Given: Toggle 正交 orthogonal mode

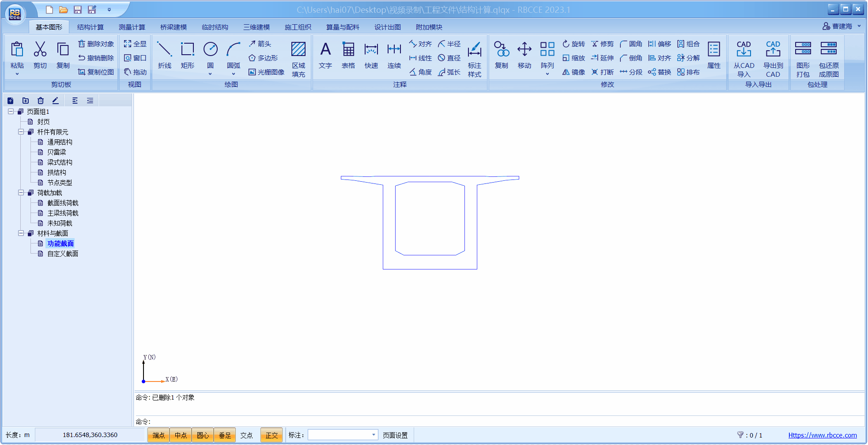Looking at the screenshot, I should 272,435.
